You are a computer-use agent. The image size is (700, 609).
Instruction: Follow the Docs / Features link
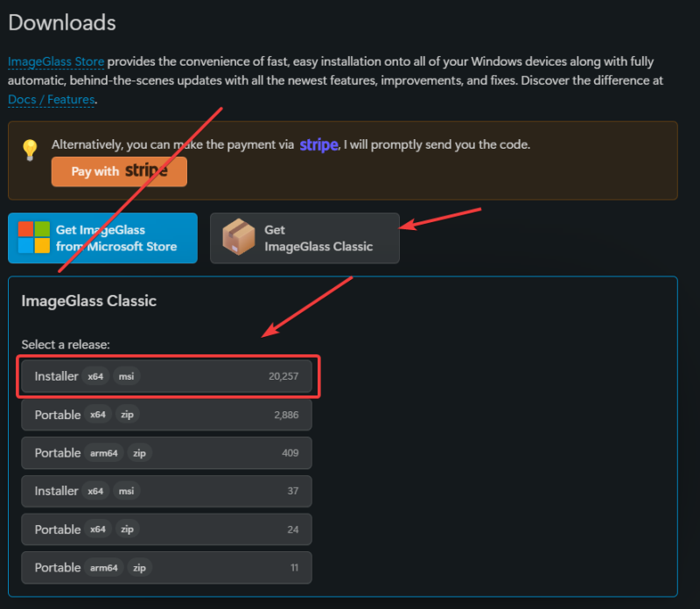tap(51, 100)
